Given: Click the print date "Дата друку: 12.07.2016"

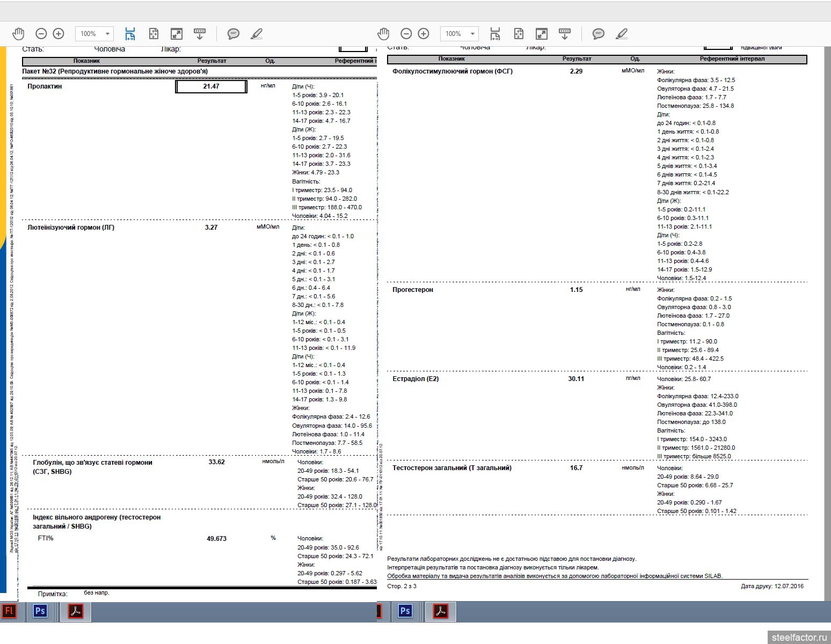Looking at the screenshot, I should [x=772, y=586].
